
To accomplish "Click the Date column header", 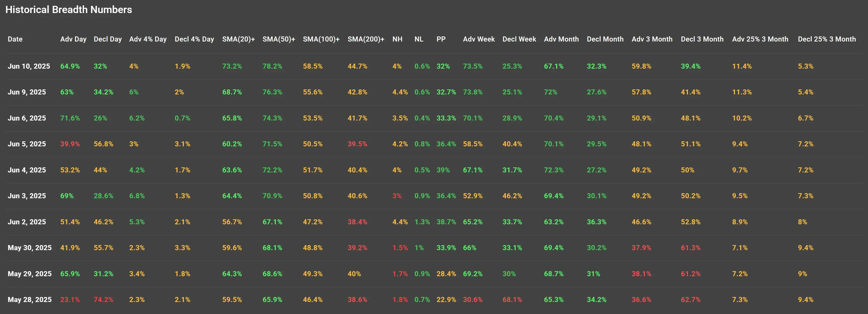I will tap(15, 39).
